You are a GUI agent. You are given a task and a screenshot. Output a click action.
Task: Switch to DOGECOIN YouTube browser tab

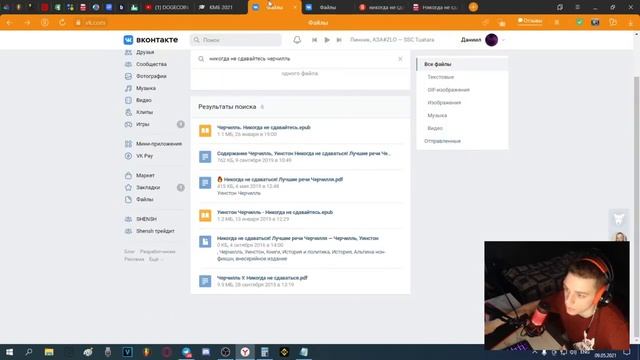[x=168, y=7]
